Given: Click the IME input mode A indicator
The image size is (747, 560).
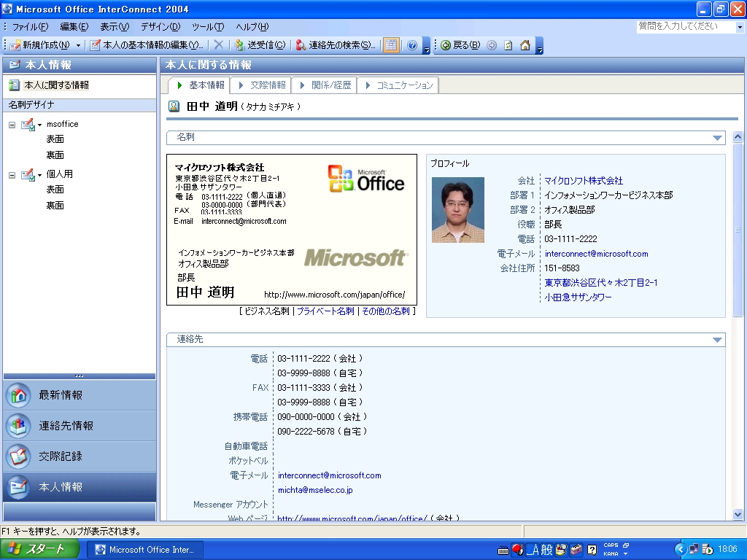Looking at the screenshot, I should tap(533, 550).
